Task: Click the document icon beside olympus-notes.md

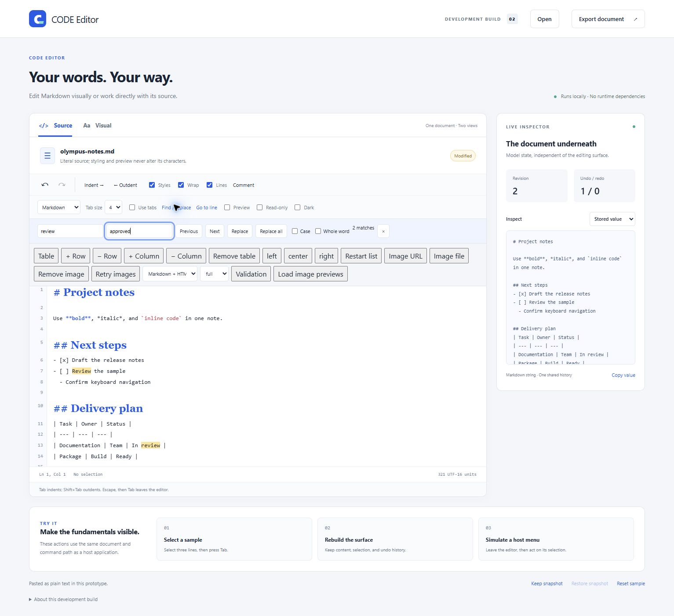Action: 47,156
